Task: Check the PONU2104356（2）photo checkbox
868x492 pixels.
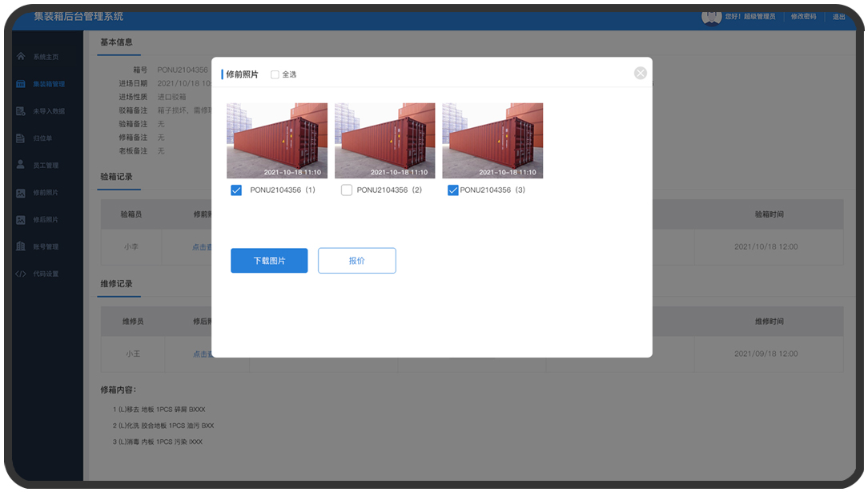Action: click(x=346, y=190)
